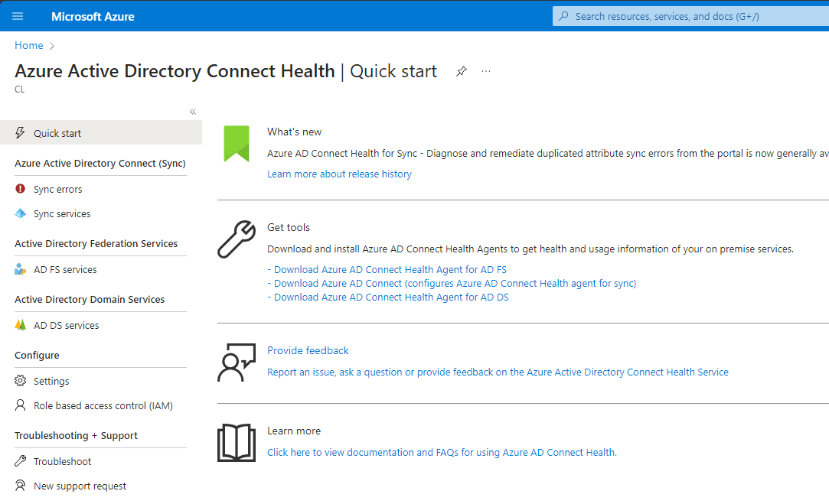Click Report an issue feedback link
This screenshot has height=504, width=829.
pos(498,372)
